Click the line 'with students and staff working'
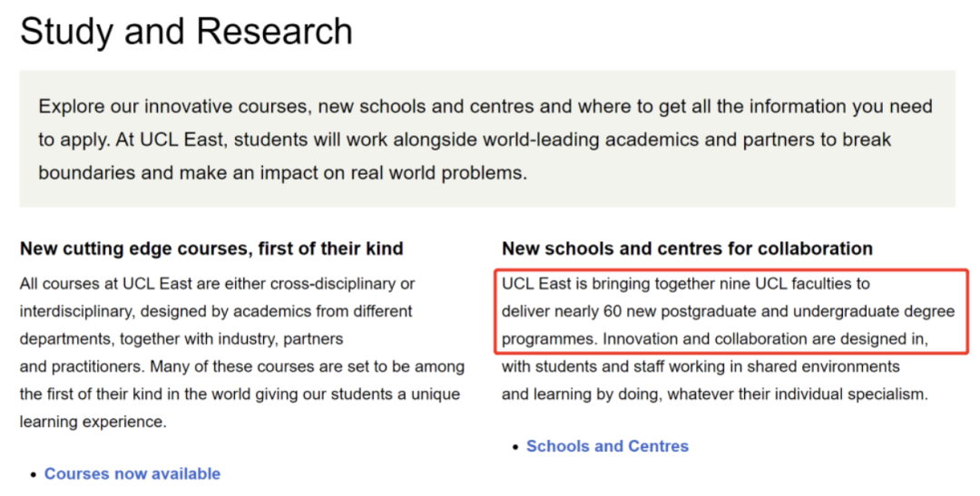 pyautogui.click(x=701, y=366)
